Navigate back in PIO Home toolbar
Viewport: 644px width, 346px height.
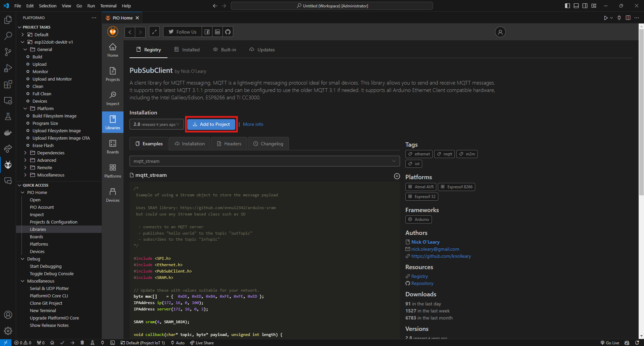(130, 32)
